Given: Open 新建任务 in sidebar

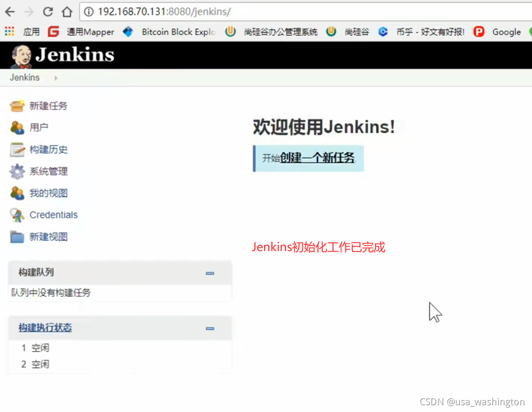Looking at the screenshot, I should tap(48, 106).
